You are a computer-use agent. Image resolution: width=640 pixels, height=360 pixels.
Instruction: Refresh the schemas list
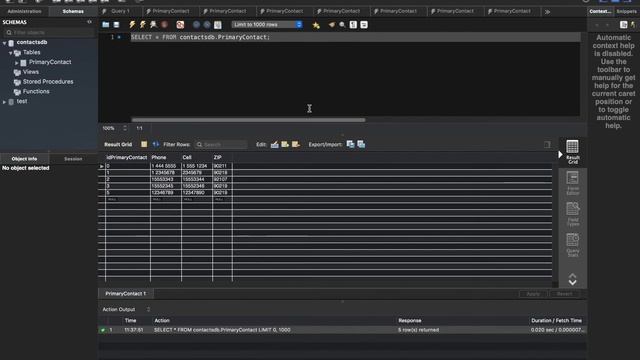[x=89, y=22]
